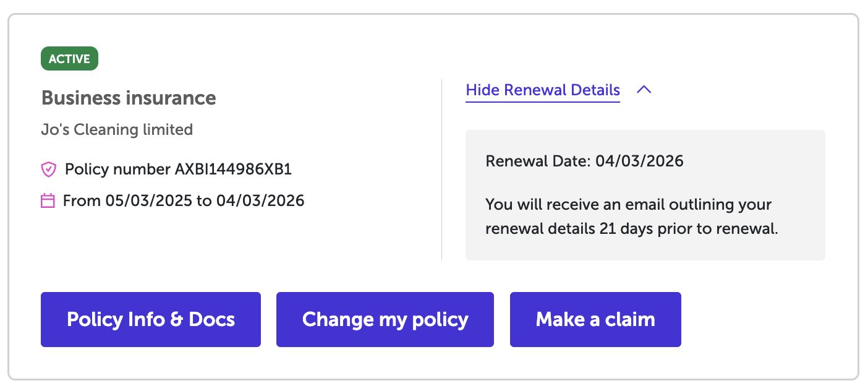This screenshot has width=868, height=391.
Task: Click the pink calendar icon
Action: [x=48, y=200]
